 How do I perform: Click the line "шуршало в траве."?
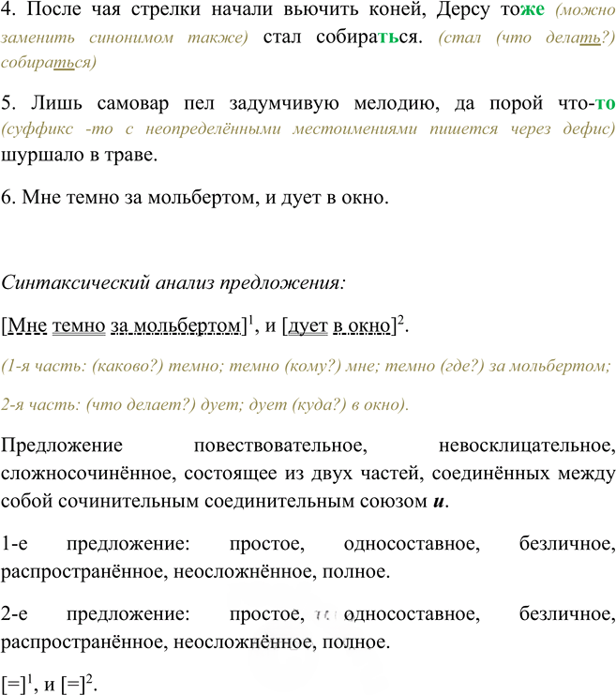pyautogui.click(x=80, y=155)
